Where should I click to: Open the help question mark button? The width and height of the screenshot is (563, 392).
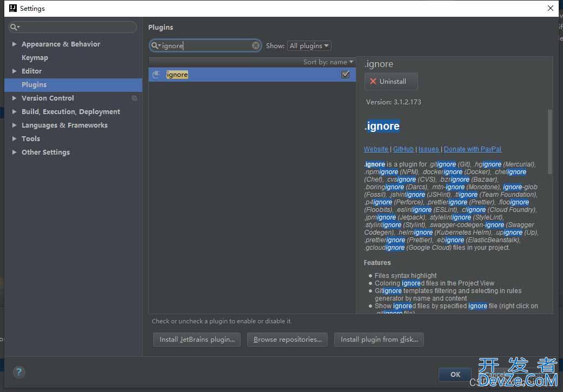pos(19,372)
